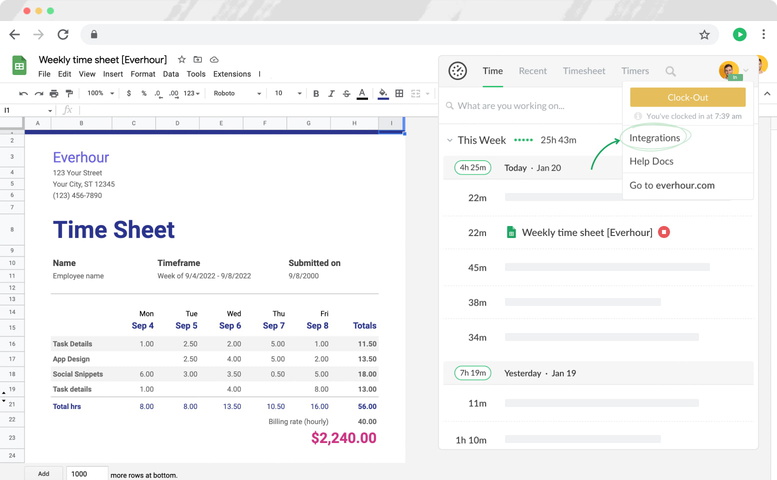Go back in the browser
The width and height of the screenshot is (777, 480).
pos(15,34)
